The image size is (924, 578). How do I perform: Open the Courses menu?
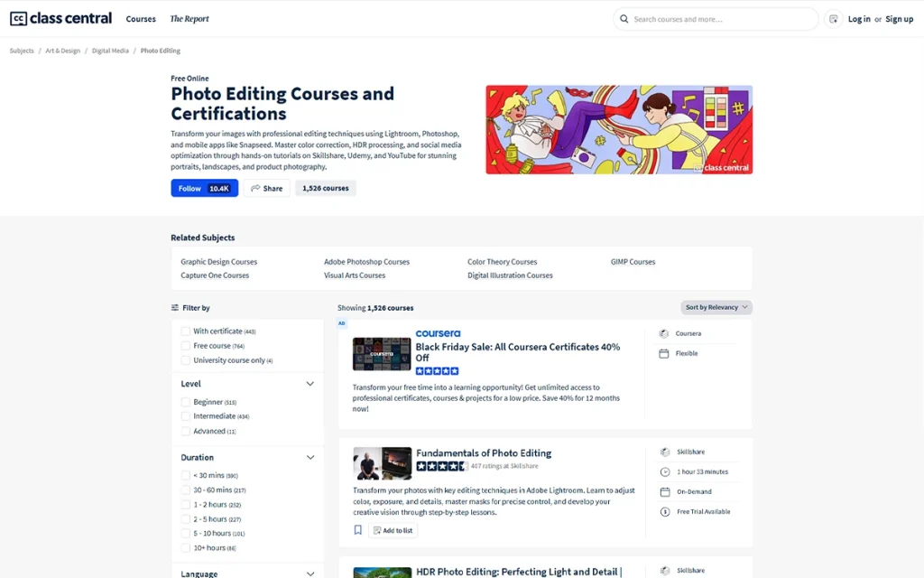[141, 19]
